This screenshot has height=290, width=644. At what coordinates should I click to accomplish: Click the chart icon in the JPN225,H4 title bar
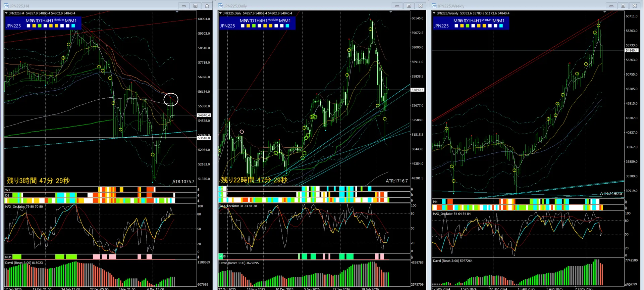pyautogui.click(x=6, y=6)
